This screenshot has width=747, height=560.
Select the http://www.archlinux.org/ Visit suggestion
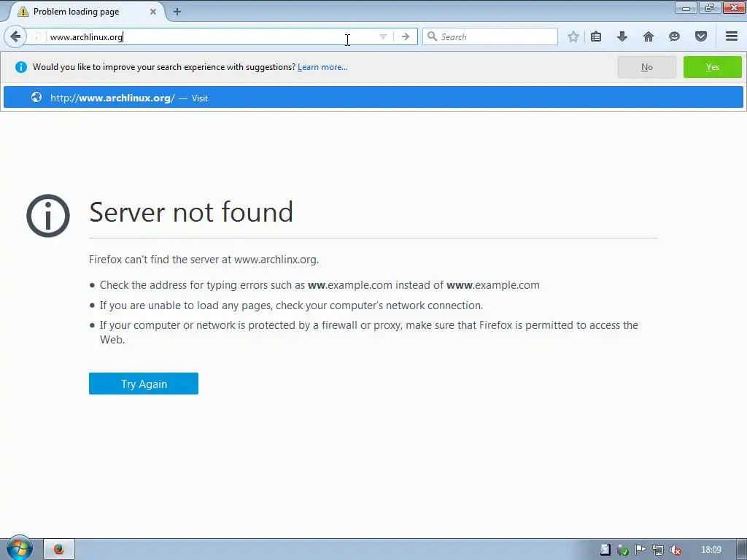pos(373,98)
